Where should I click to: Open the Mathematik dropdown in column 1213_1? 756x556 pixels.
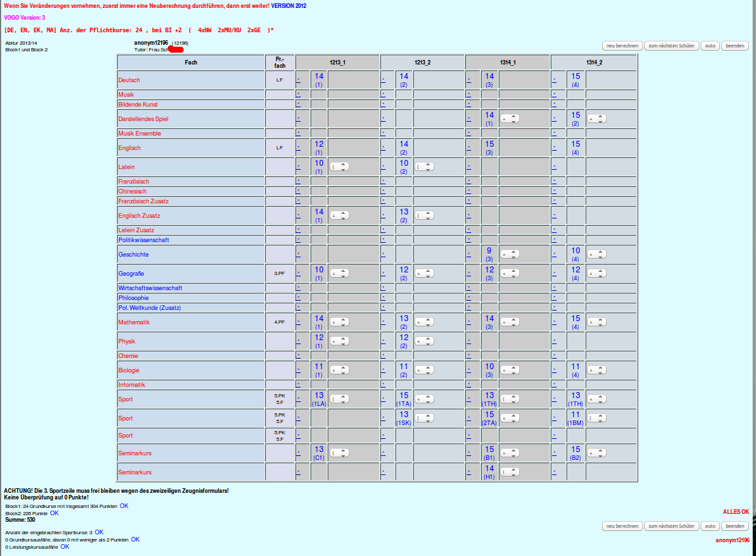(340, 322)
